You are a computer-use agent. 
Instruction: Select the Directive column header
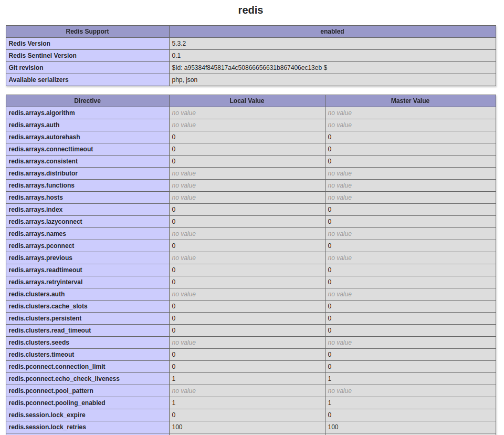(x=87, y=101)
